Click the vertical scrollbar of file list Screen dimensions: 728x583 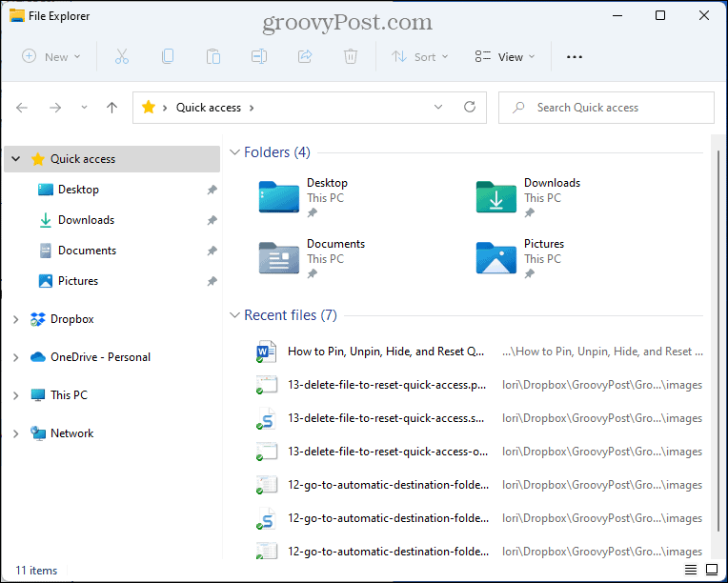(718, 341)
